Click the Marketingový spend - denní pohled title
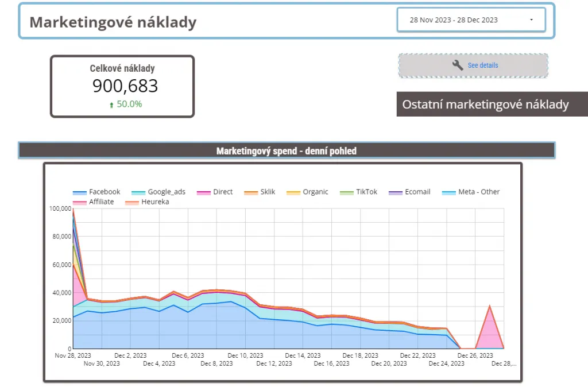The width and height of the screenshot is (588, 387). point(286,151)
